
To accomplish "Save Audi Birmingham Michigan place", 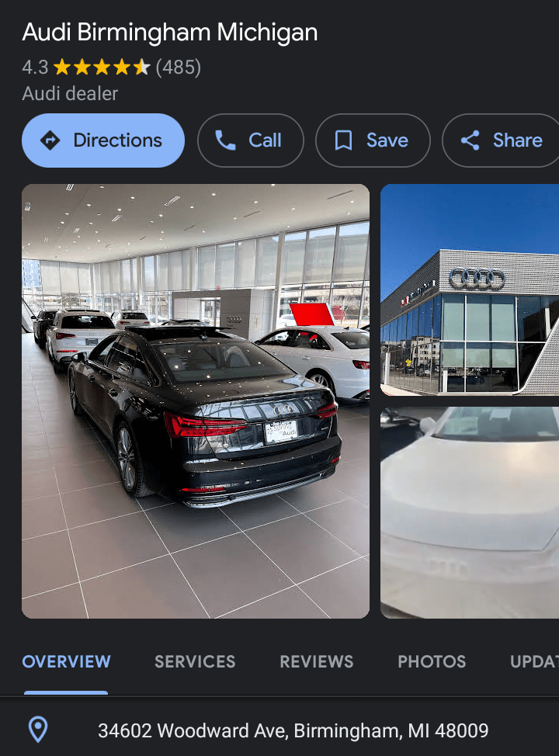I will coord(373,140).
